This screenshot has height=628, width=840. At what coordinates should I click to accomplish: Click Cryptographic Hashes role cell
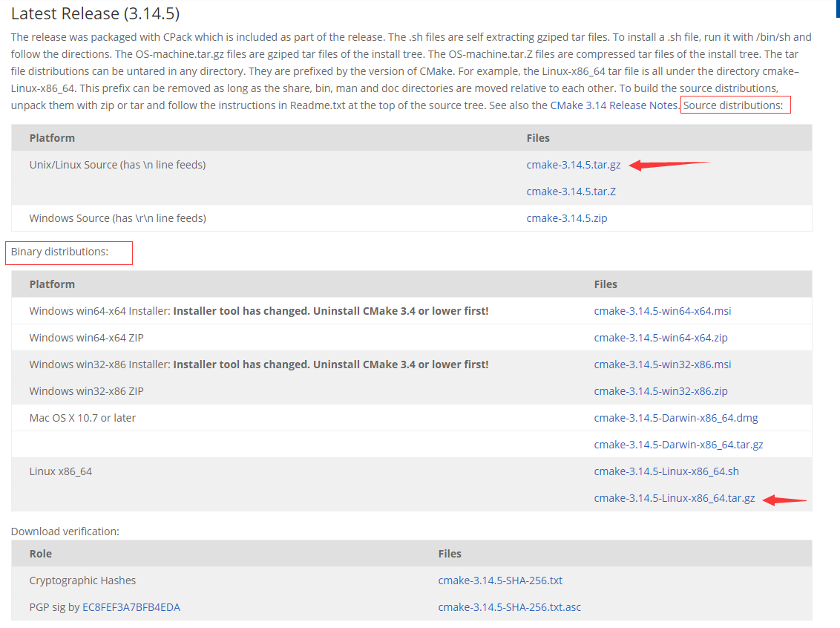click(82, 580)
